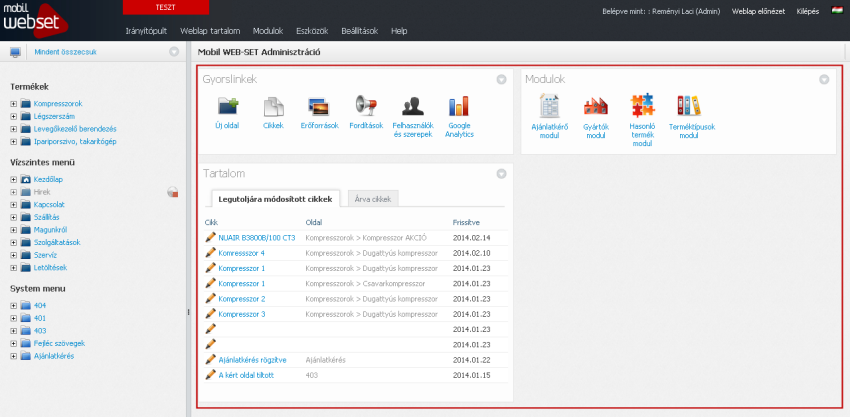Switch to the Árva cikkek tab
This screenshot has height=417, width=850.
[x=373, y=199]
